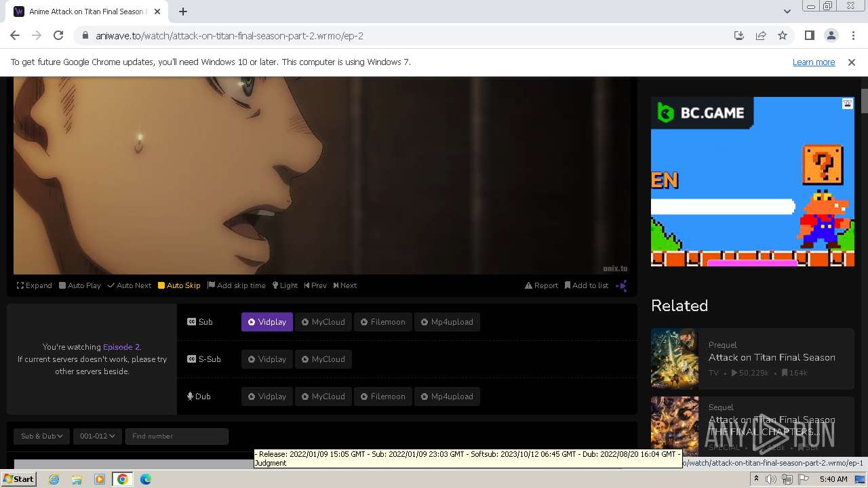Viewport: 868px width, 488px height.
Task: Click the Episode 2 link text
Action: tap(121, 347)
